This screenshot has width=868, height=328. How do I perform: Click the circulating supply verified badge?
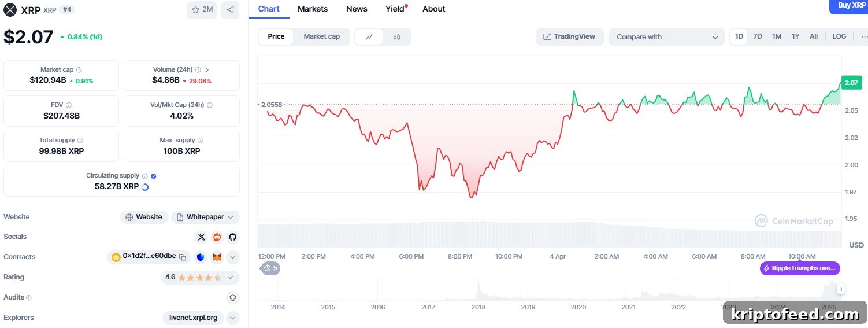(154, 176)
